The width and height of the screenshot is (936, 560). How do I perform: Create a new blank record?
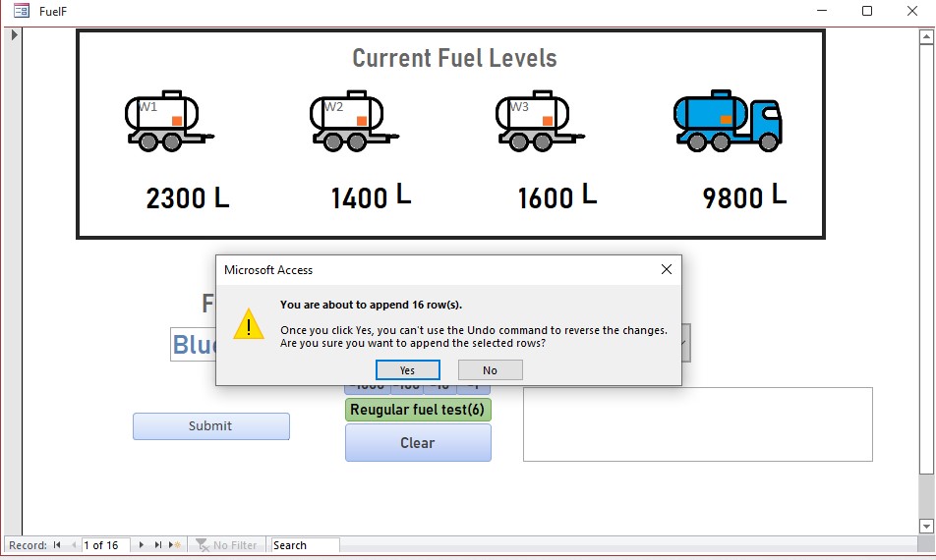tap(175, 545)
